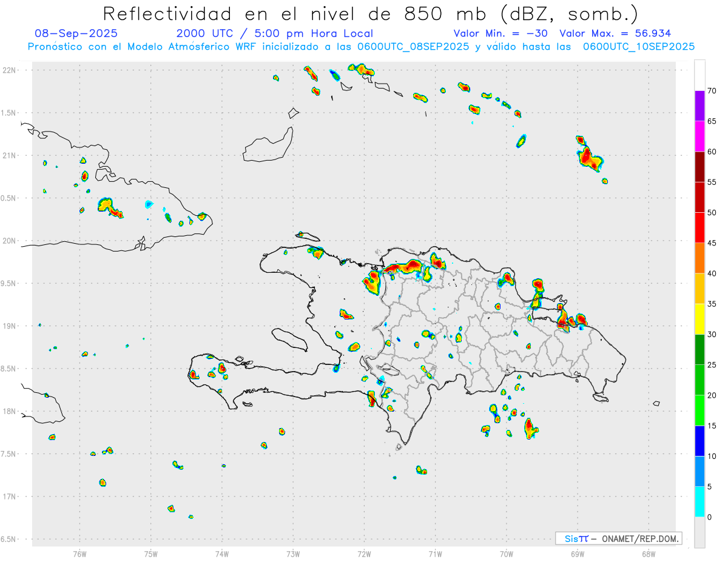The image size is (728, 562).
Task: Click the cyan 0–5 dBZ color bar segment
Action: [699, 502]
